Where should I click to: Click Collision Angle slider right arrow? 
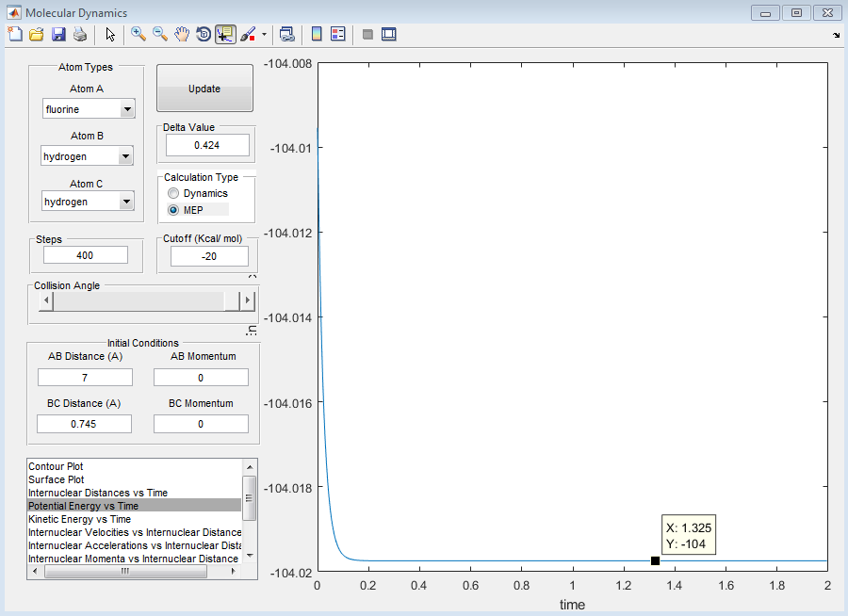coord(248,300)
